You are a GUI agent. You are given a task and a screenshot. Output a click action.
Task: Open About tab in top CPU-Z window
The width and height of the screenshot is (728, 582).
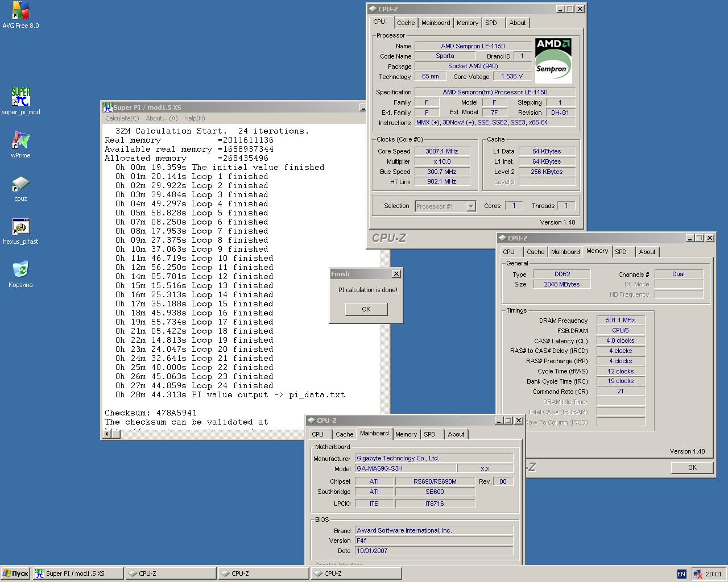coord(518,23)
